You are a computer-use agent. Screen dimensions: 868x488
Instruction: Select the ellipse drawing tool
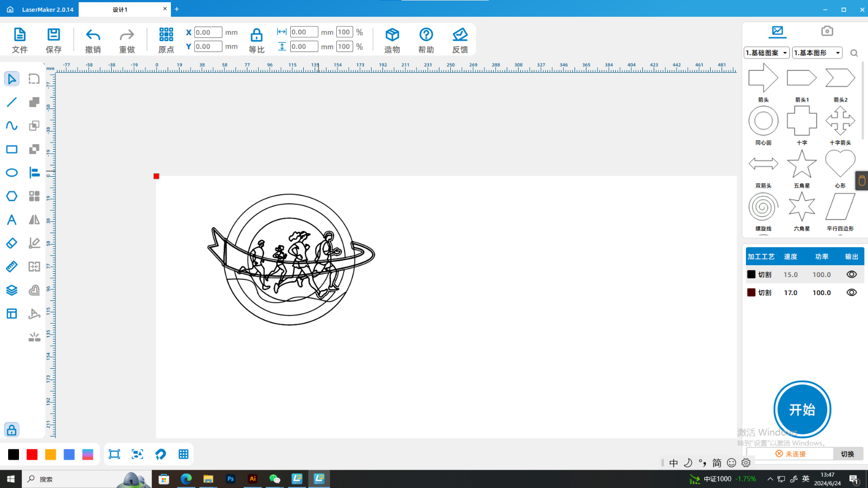[11, 173]
